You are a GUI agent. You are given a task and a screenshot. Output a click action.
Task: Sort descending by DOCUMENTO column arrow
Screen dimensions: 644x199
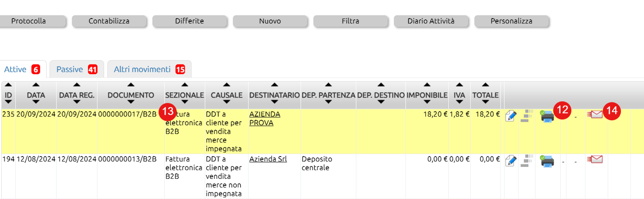pos(131,102)
